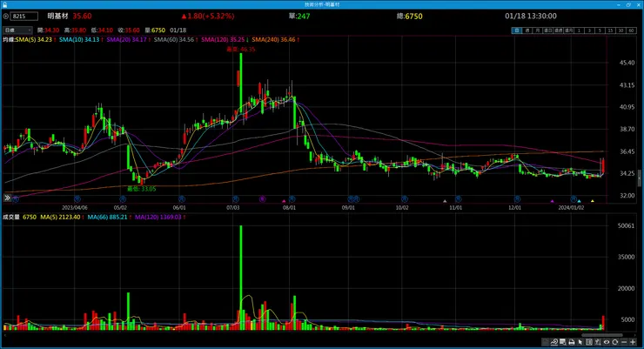Choose the 1-minute period button
The width and height of the screenshot is (644, 349).
pos(579,30)
